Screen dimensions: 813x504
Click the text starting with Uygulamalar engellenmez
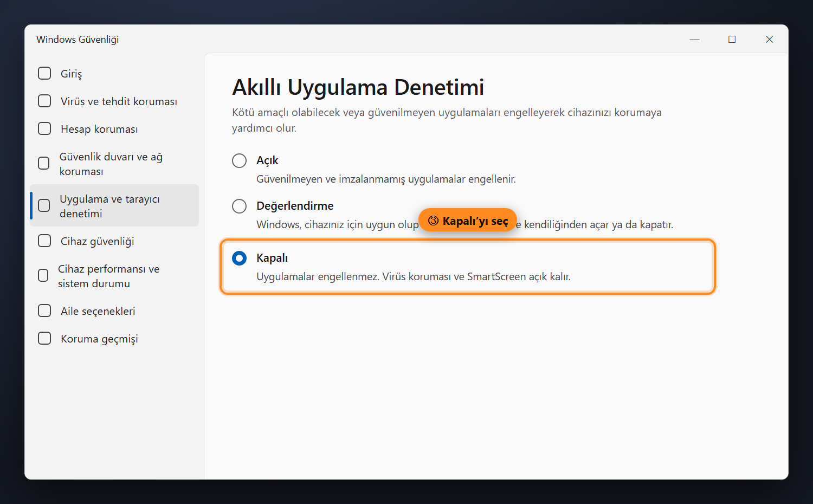(x=414, y=276)
